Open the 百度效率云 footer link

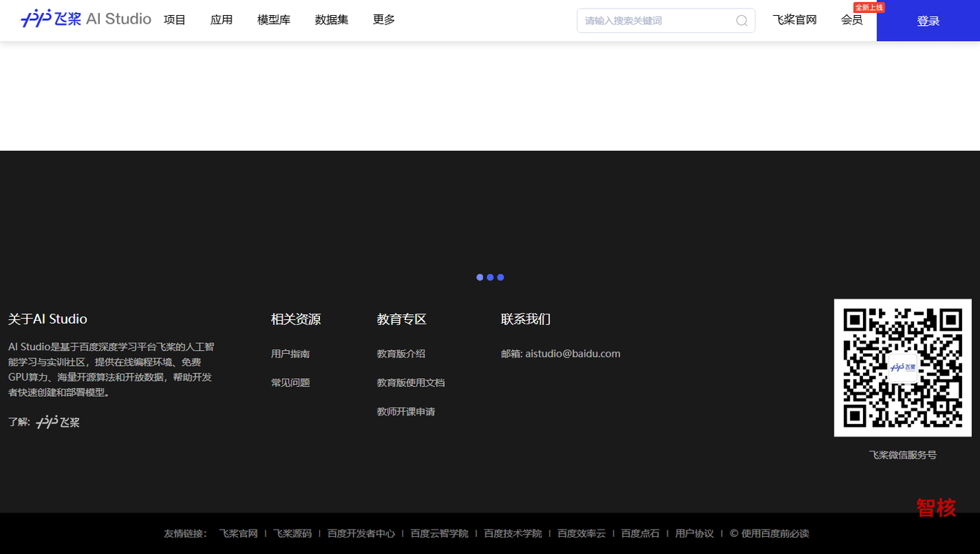coord(582,534)
